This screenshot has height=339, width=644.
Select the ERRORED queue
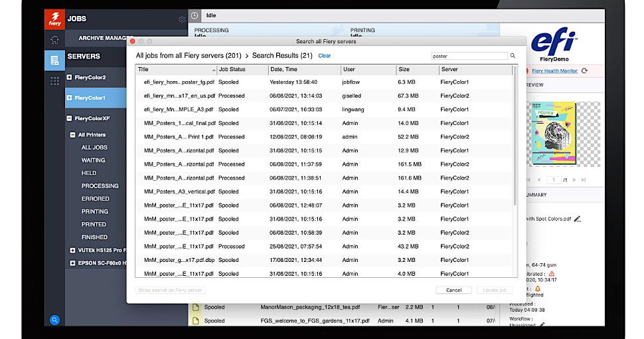coord(96,198)
